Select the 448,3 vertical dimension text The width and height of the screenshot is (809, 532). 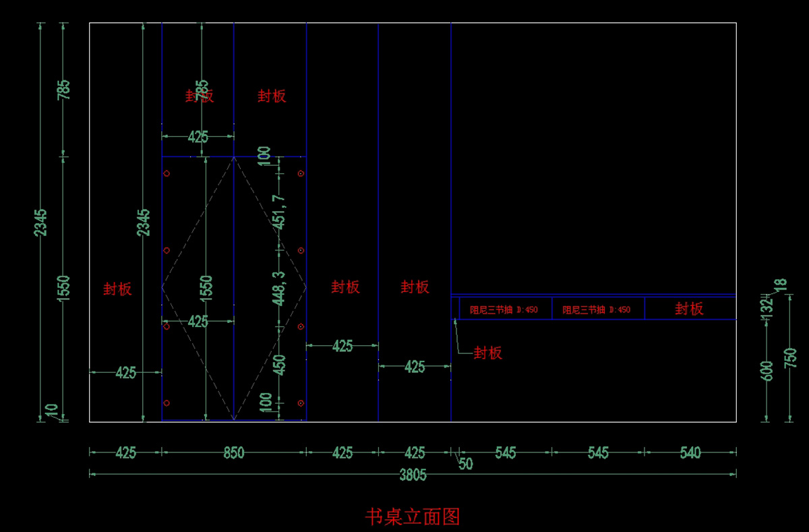coord(280,289)
